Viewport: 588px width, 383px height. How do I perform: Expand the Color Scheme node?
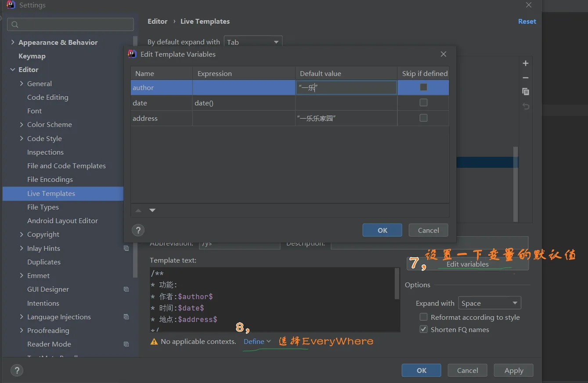click(x=22, y=125)
